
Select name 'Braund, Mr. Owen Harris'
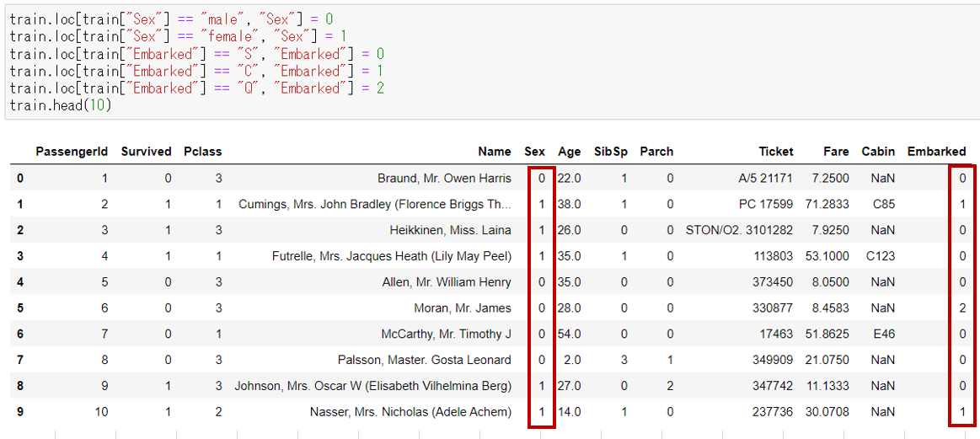444,179
